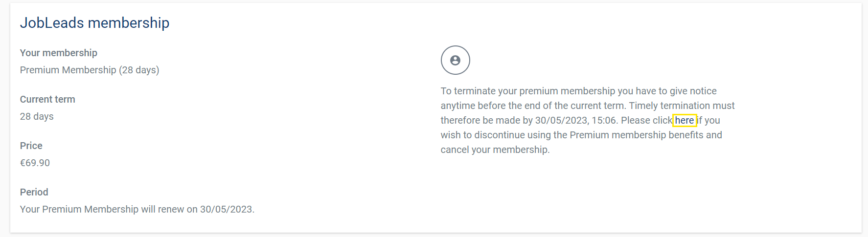Select the 'Your membership' label
This screenshot has width=868, height=237.
(59, 53)
